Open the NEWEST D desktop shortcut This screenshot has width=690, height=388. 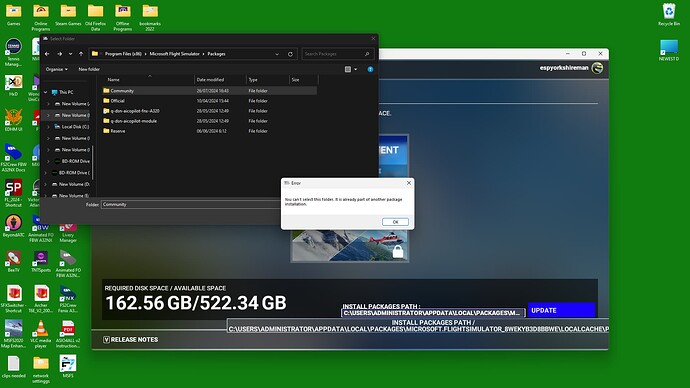pyautogui.click(x=669, y=50)
